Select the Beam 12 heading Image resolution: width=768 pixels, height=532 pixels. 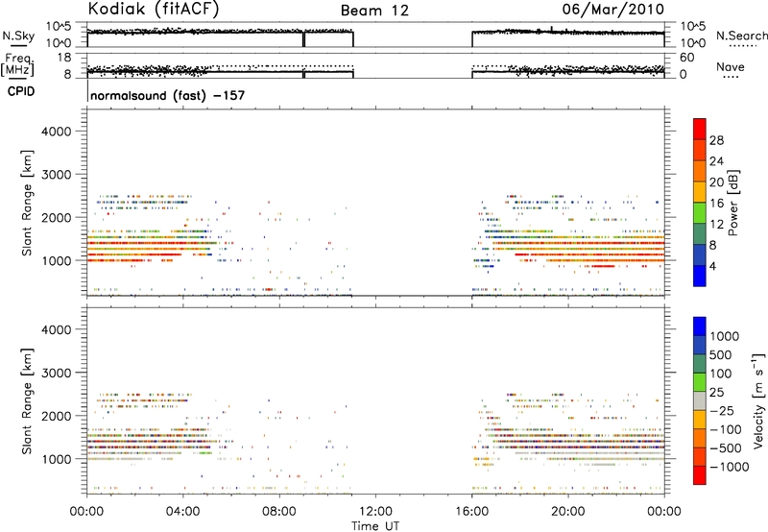point(374,11)
